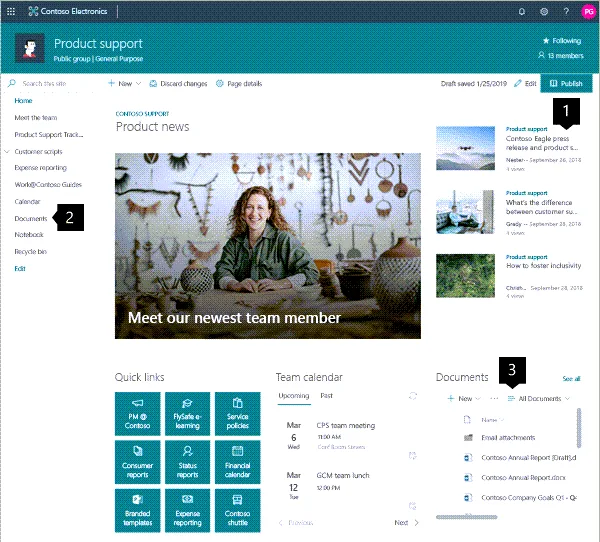This screenshot has height=542, width=600.
Task: Open the Documents more options ellipsis
Action: [x=494, y=398]
